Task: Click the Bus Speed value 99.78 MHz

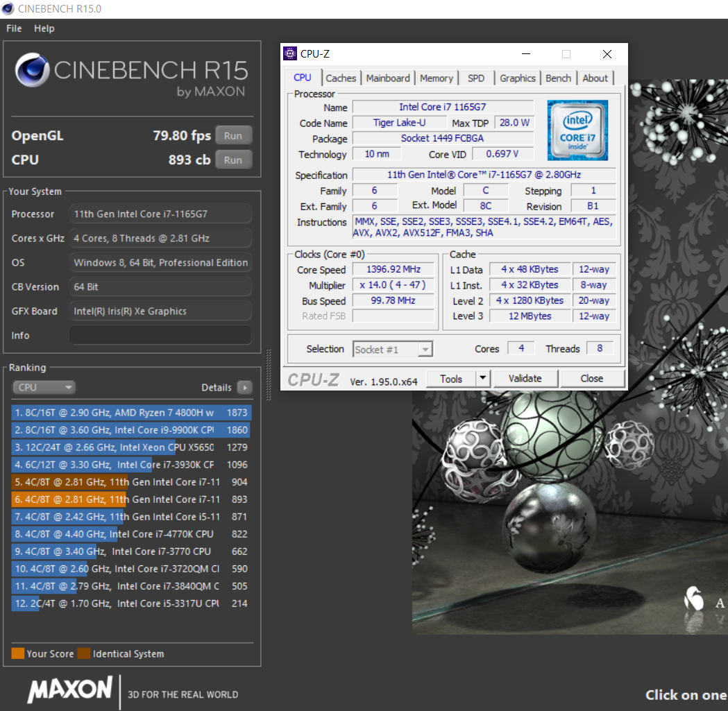Action: click(393, 301)
